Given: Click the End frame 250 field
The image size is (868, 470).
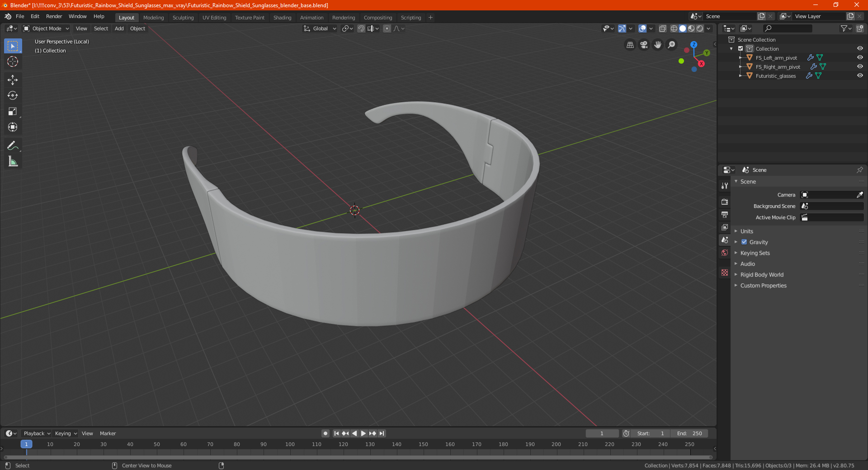Looking at the screenshot, I should tap(689, 433).
